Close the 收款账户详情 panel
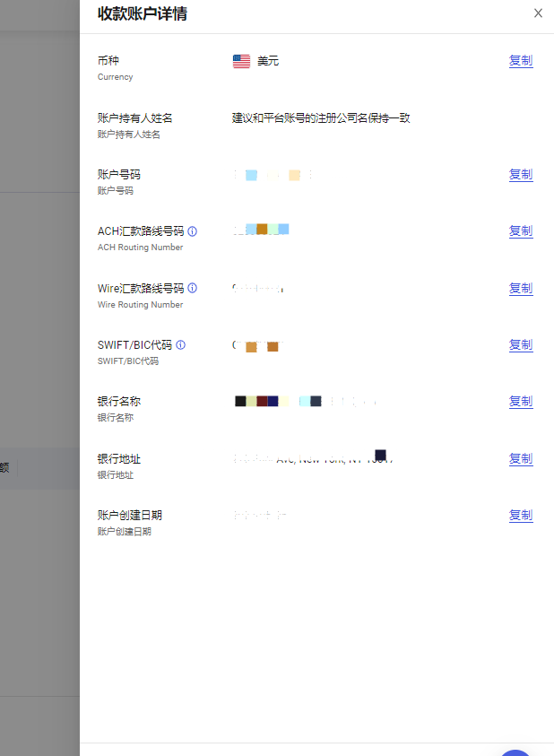Image resolution: width=554 pixels, height=756 pixels. 538,13
